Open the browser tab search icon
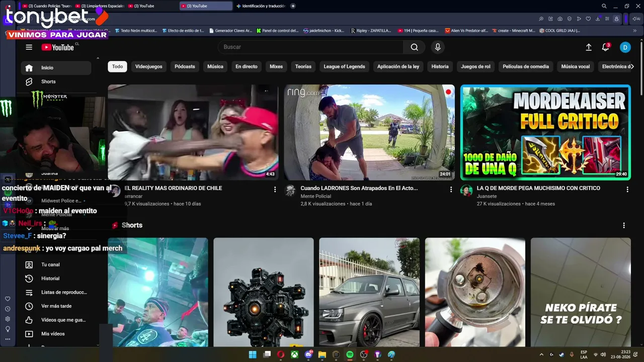Image resolution: width=644 pixels, height=362 pixels. point(604,6)
